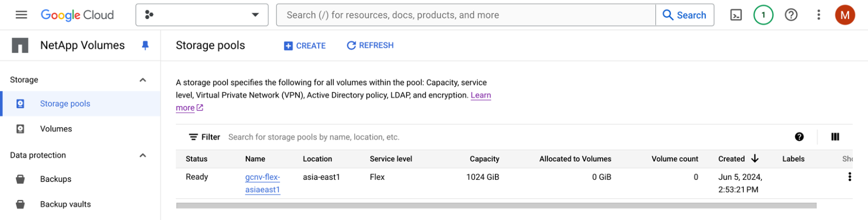Image resolution: width=868 pixels, height=220 pixels.
Task: Click the user account avatar M
Action: pyautogui.click(x=845, y=15)
